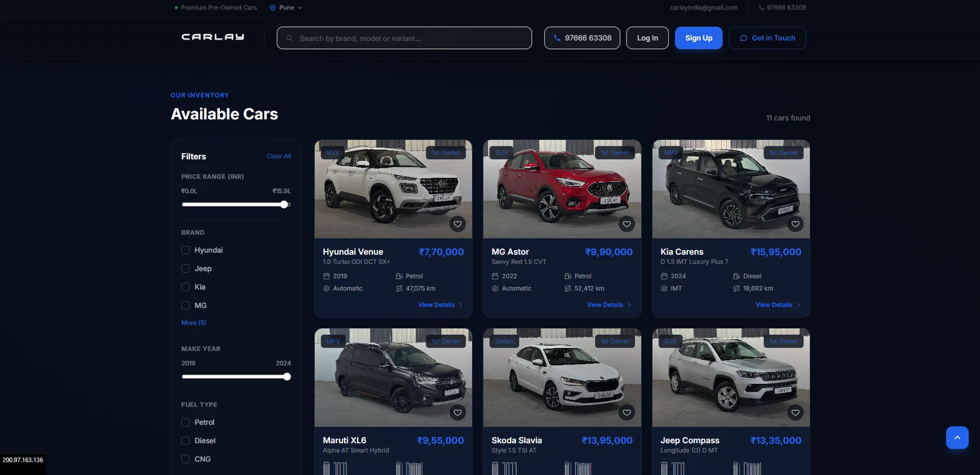
Task: Click the Skoda Slavia title
Action: pos(516,440)
